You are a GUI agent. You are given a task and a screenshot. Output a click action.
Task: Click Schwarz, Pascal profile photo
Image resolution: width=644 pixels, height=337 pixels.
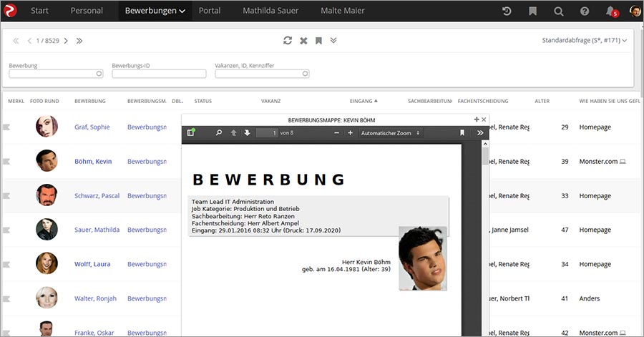47,195
